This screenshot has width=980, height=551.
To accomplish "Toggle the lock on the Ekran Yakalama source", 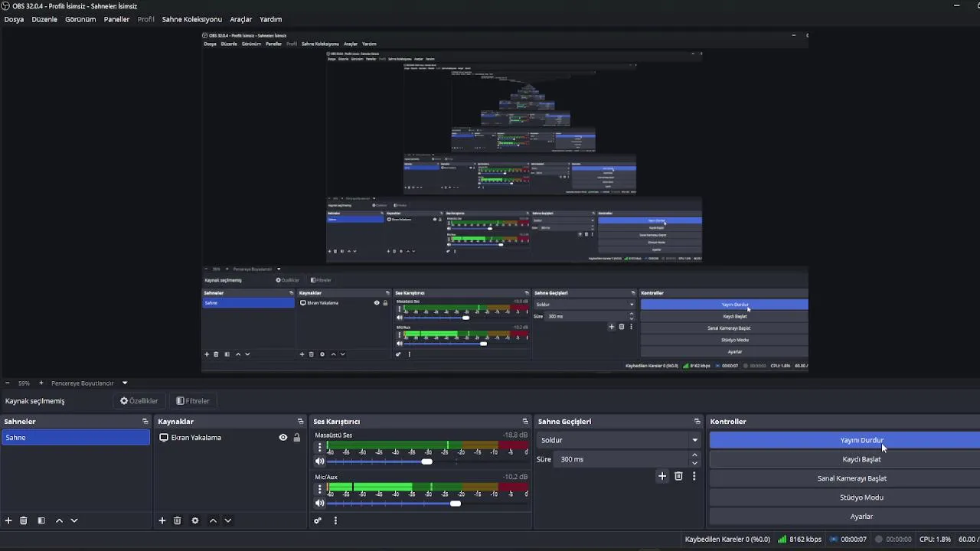I will tap(297, 438).
